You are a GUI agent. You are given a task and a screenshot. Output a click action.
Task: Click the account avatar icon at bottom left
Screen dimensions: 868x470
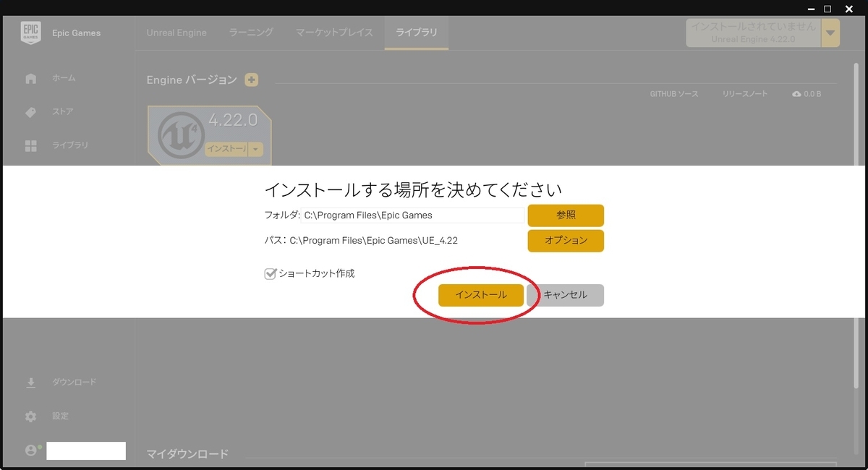(x=30, y=450)
